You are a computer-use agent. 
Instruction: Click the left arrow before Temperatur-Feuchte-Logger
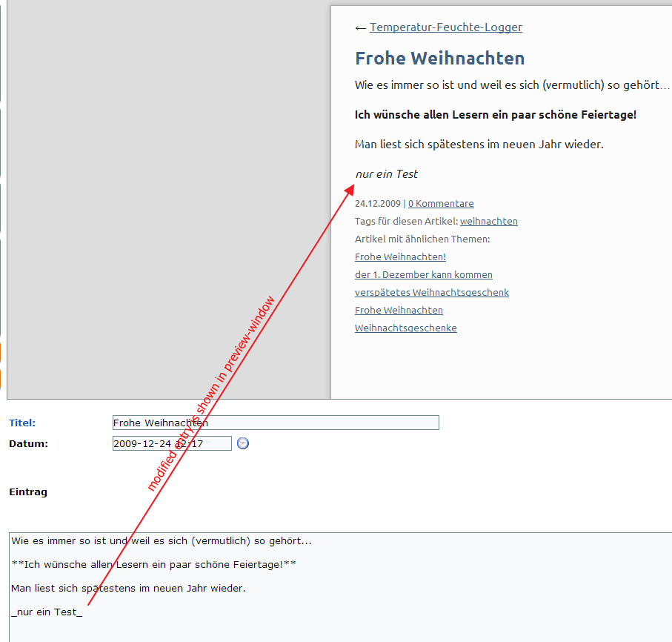pos(361,28)
